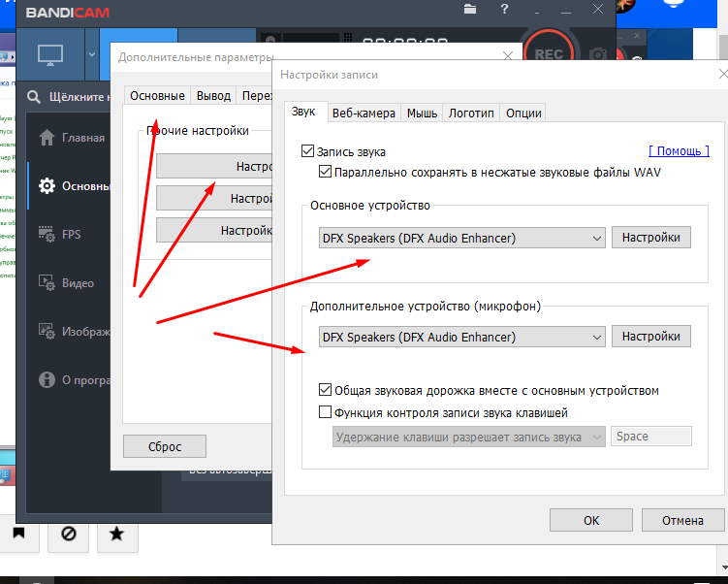
Task: Click third Настройки button under Прочие настройки
Action: [x=214, y=231]
